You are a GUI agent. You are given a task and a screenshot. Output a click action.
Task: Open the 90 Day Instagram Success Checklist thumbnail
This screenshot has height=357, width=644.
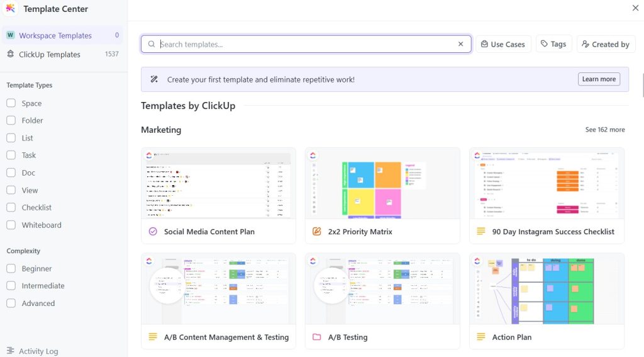coord(547,183)
